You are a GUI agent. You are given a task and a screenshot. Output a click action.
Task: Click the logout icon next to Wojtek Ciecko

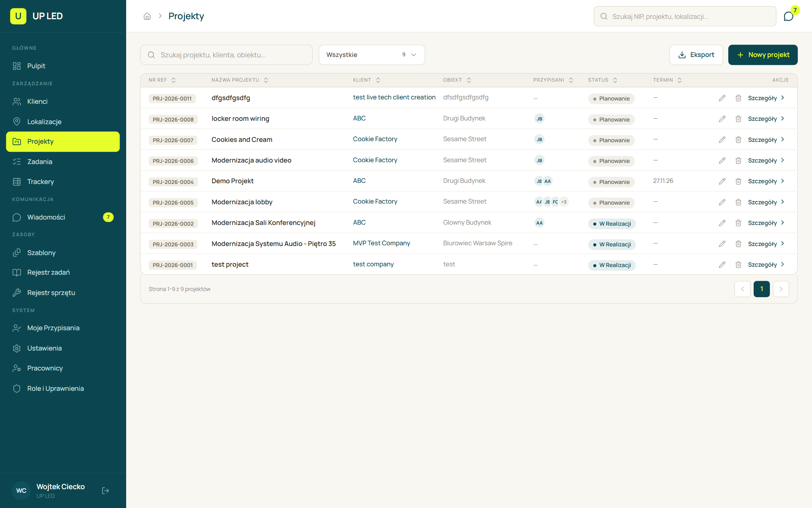coord(105,491)
